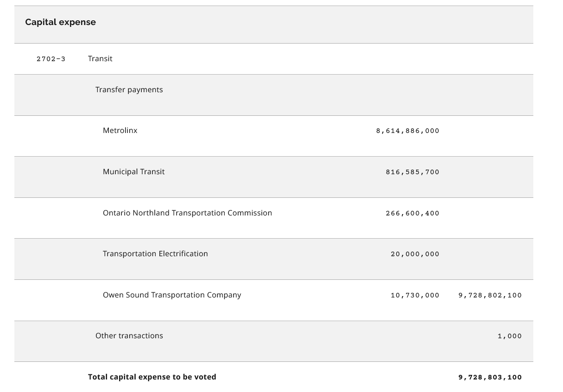Select vote-item number 2702-3

tap(51, 59)
